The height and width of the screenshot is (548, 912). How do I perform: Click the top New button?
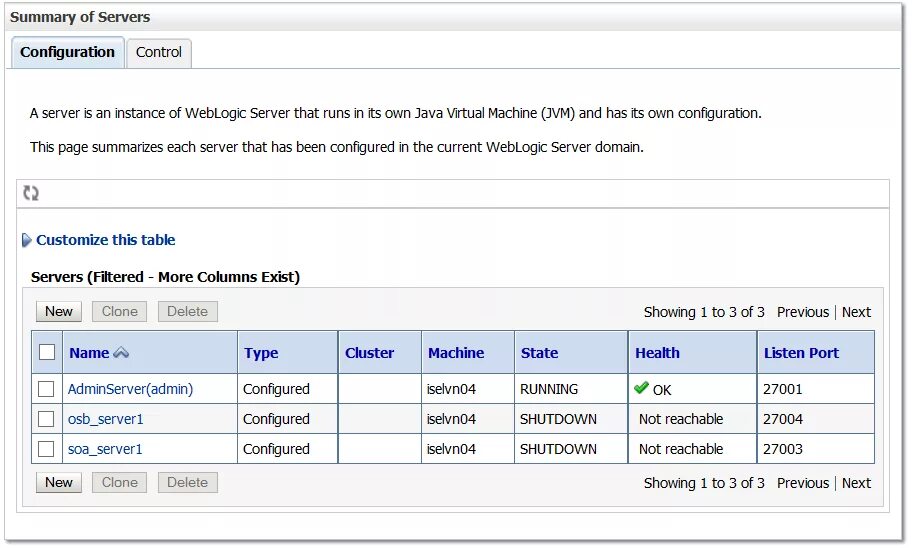(x=59, y=311)
